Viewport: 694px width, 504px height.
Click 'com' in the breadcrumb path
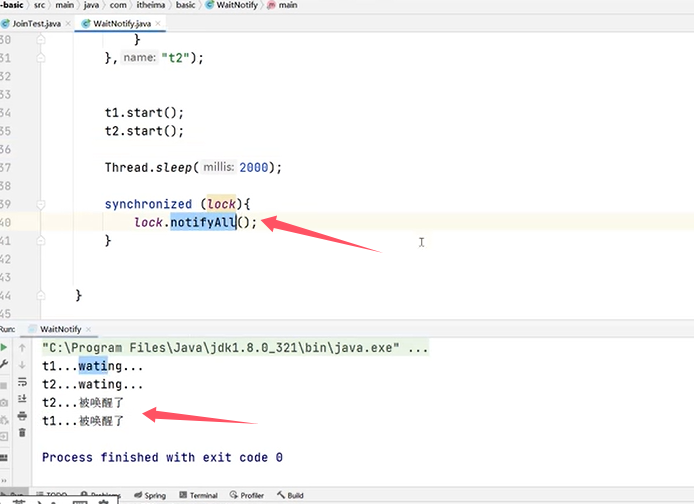point(118,5)
